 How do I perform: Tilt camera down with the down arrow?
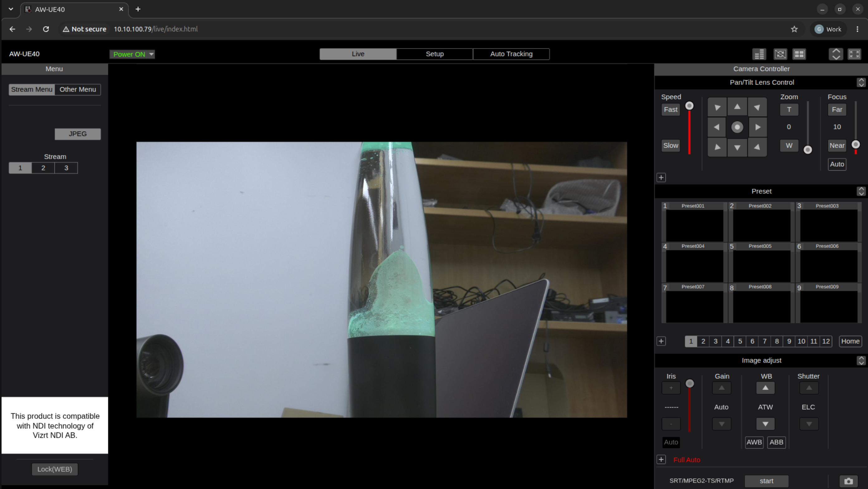[737, 147]
